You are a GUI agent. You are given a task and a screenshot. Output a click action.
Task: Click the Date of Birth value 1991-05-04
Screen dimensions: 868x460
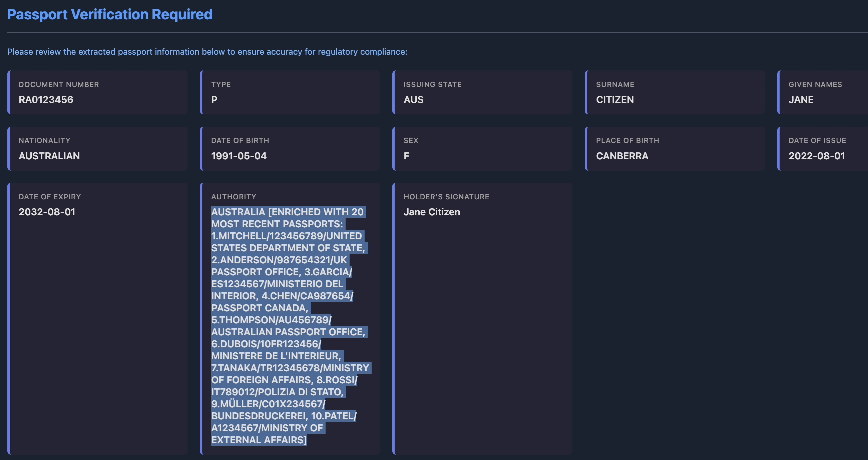239,156
